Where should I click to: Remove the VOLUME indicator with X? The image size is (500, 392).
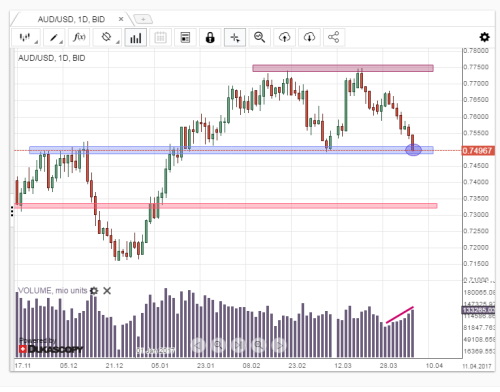pos(107,291)
